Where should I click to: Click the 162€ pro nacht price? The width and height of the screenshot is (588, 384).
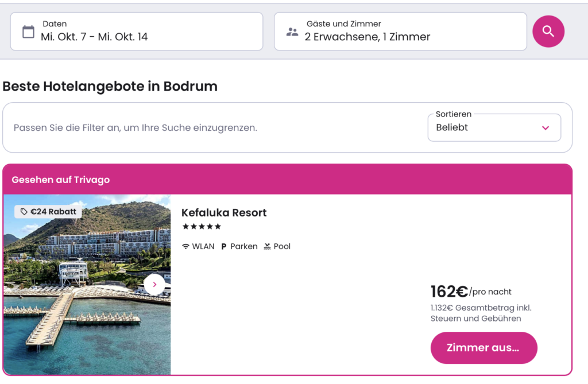click(x=471, y=292)
